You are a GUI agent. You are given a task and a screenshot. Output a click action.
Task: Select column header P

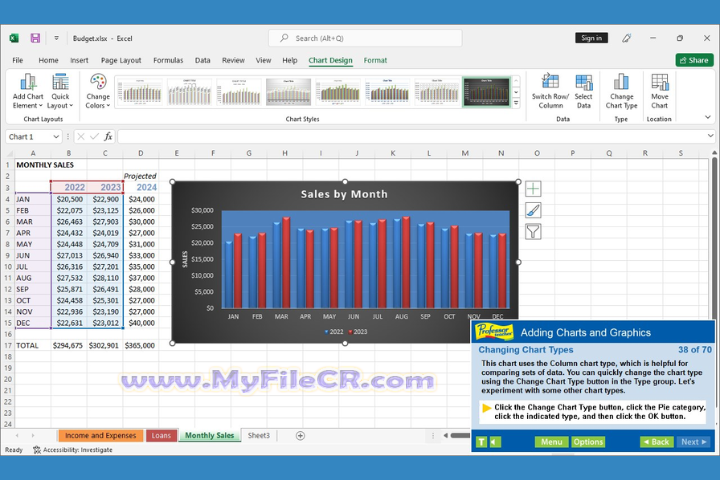[573, 153]
